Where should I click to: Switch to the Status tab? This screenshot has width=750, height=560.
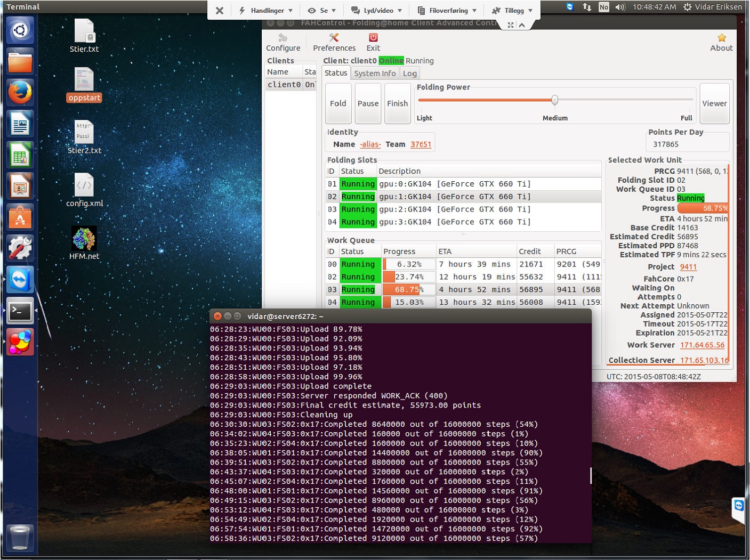336,73
